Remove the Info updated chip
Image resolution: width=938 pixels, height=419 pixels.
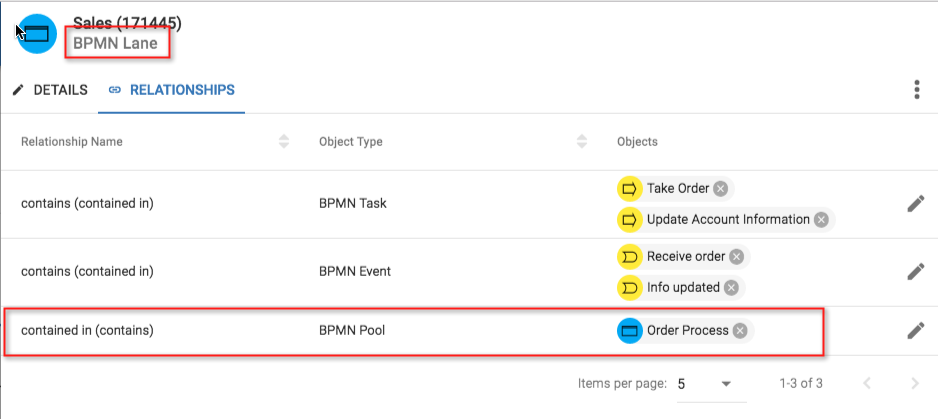[x=731, y=287]
